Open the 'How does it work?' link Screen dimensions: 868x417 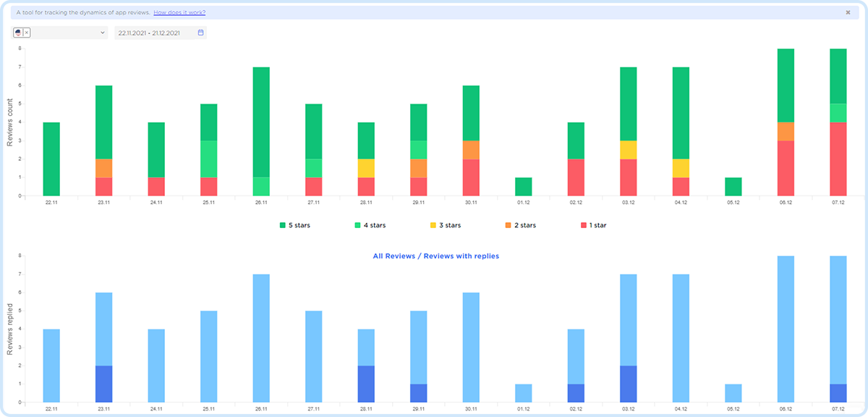point(179,12)
